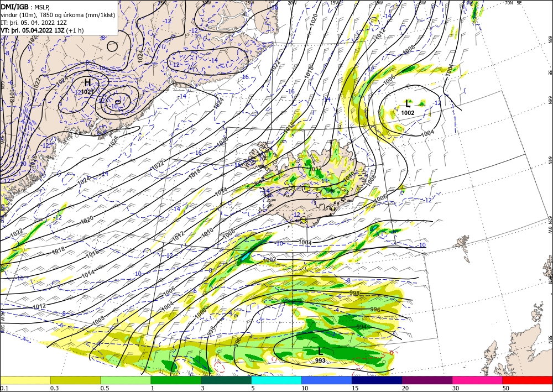Click the red 50+ legend swatch

[528, 380]
